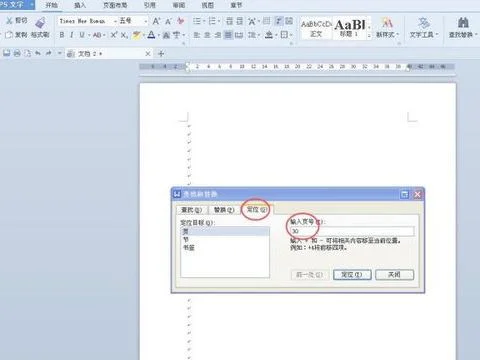Toggle show/hide paragraph marks button
Screen dimensions: 480x360
click(278, 21)
